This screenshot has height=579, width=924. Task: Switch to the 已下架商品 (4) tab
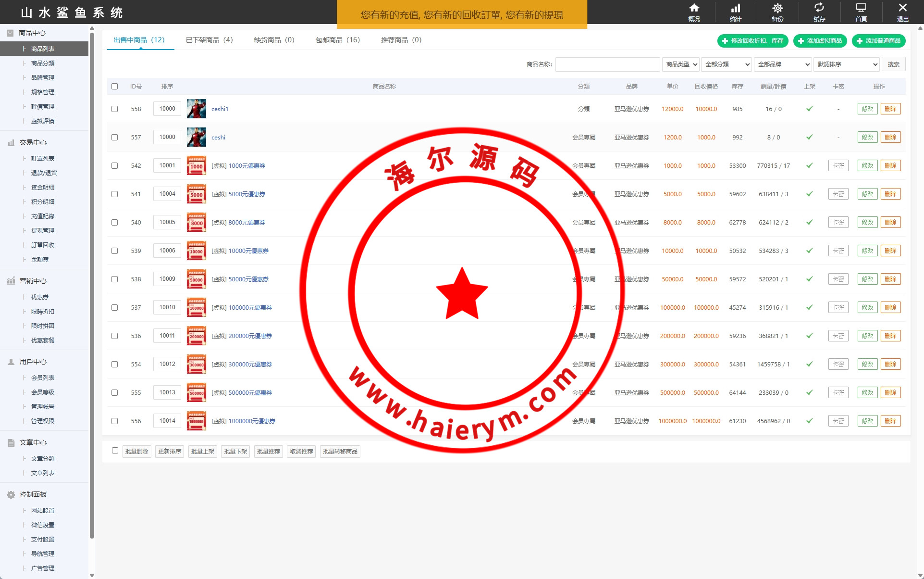coord(209,40)
